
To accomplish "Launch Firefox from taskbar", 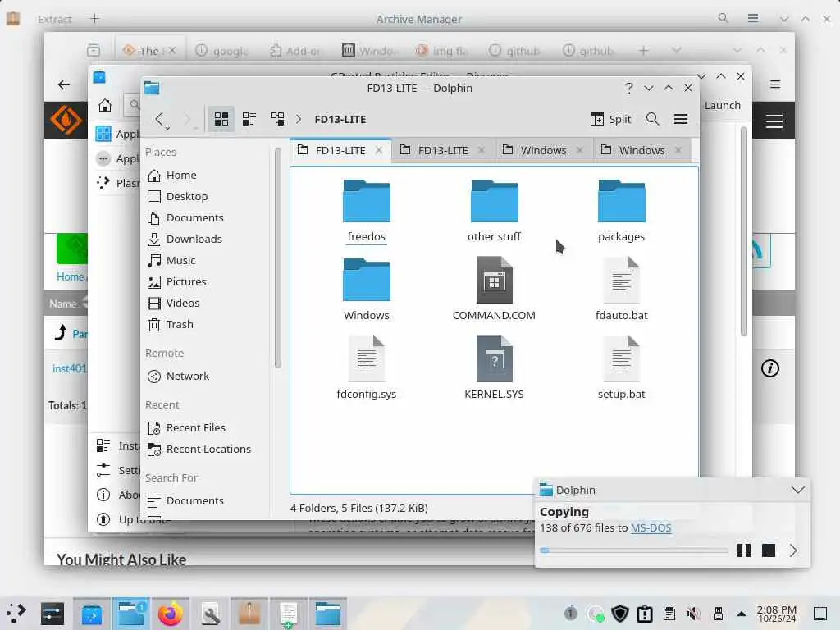I will 171,614.
